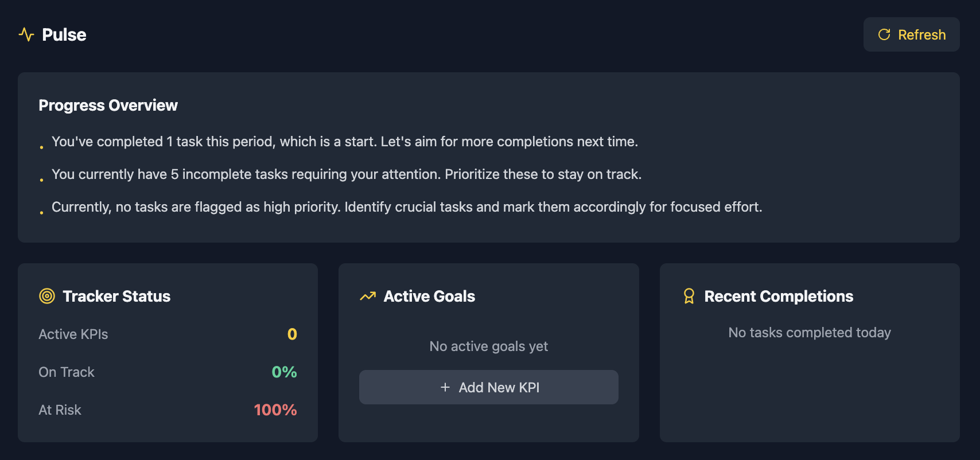
Task: Click the 'No active goals yet' message
Action: pyautogui.click(x=489, y=346)
